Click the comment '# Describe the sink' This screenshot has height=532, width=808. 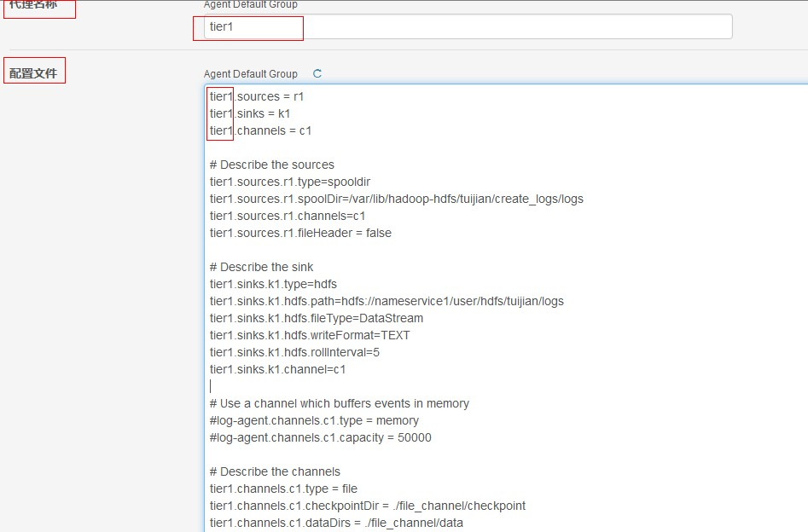point(261,267)
